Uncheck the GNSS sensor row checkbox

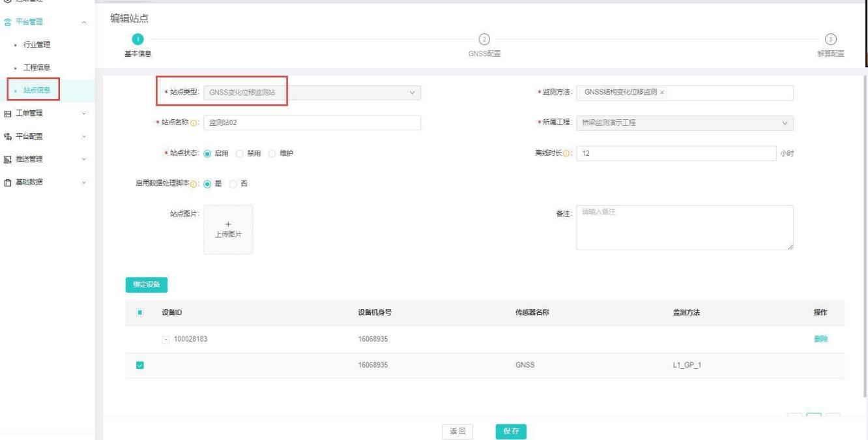[139, 366]
